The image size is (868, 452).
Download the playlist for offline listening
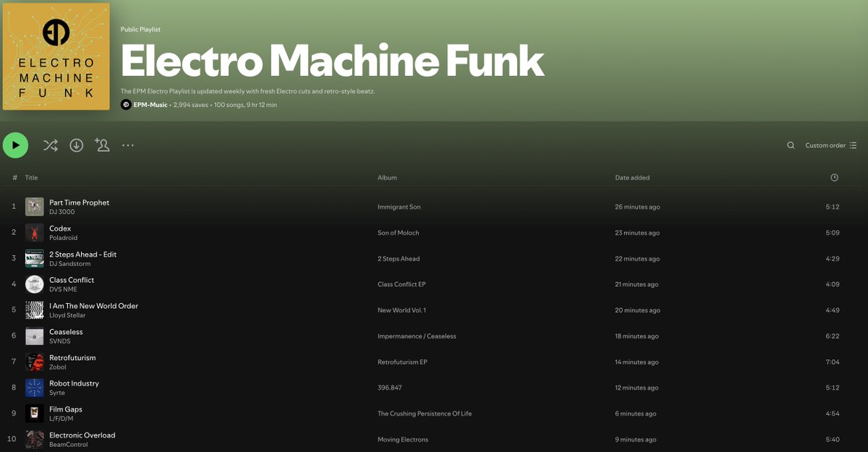click(77, 145)
